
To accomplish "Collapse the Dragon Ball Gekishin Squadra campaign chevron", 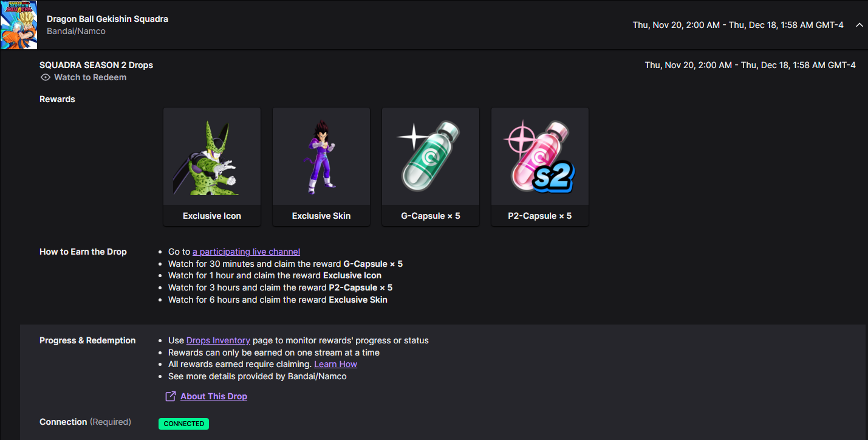I will [859, 25].
